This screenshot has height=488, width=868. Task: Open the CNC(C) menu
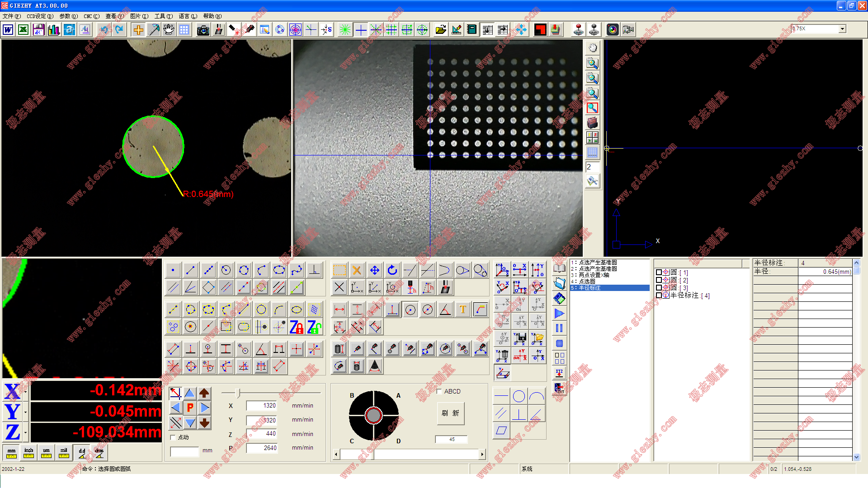pyautogui.click(x=91, y=16)
